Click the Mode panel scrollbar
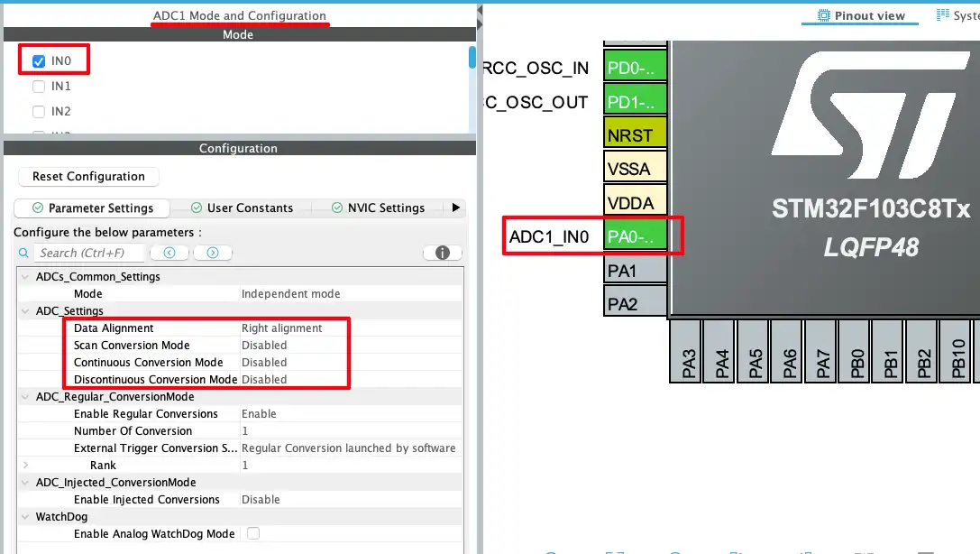This screenshot has height=554, width=980. point(472,58)
